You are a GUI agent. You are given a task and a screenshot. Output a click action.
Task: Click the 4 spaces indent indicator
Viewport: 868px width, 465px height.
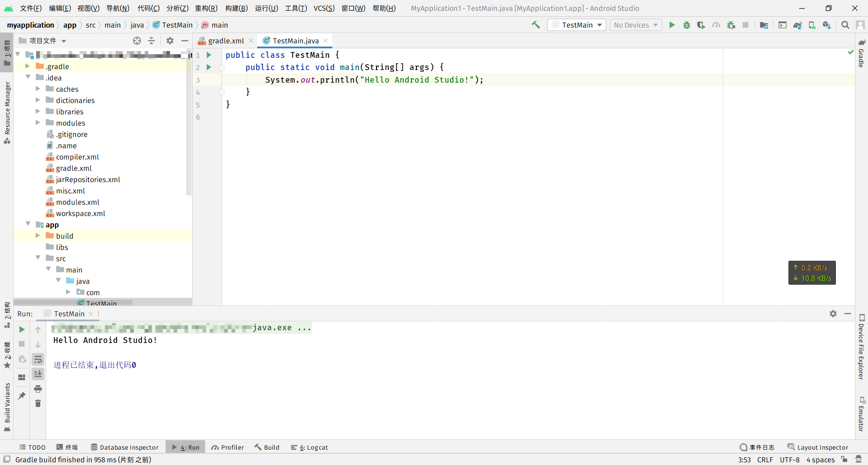[821, 460]
